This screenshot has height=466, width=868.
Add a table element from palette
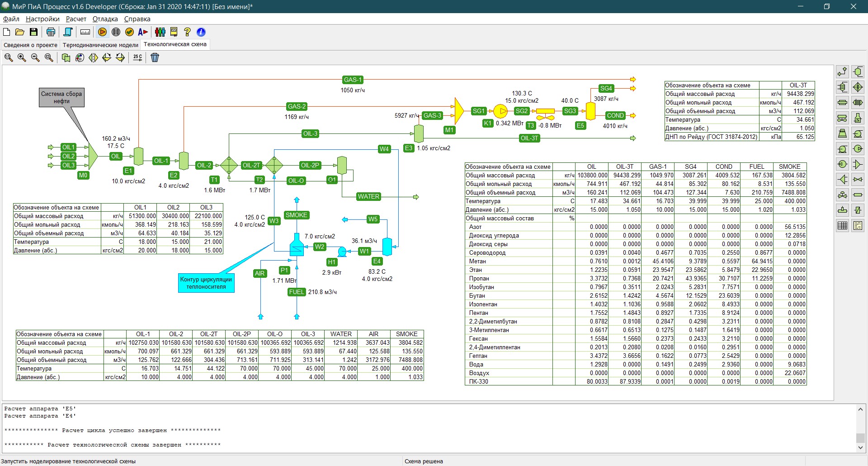842,225
